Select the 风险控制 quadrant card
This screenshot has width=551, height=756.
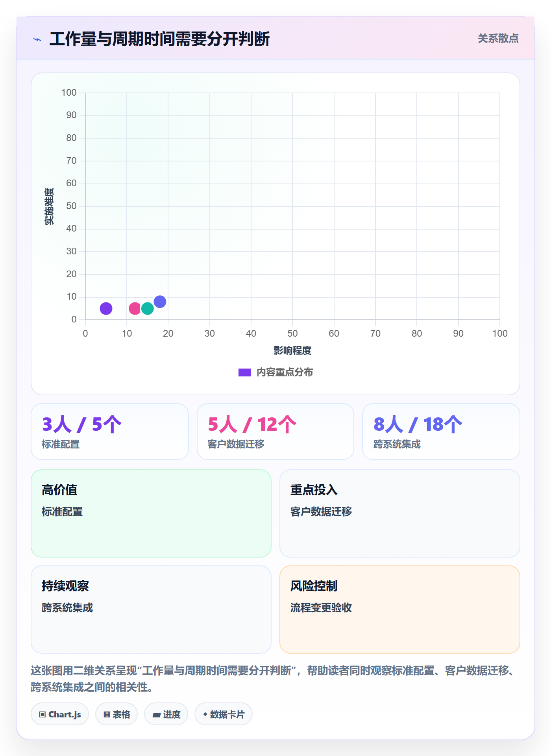click(400, 610)
